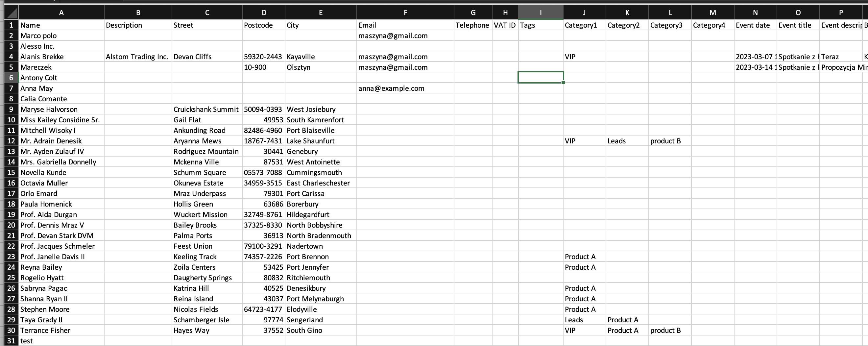Select column F header
Viewport: 868px width, 346px height.
[x=405, y=13]
